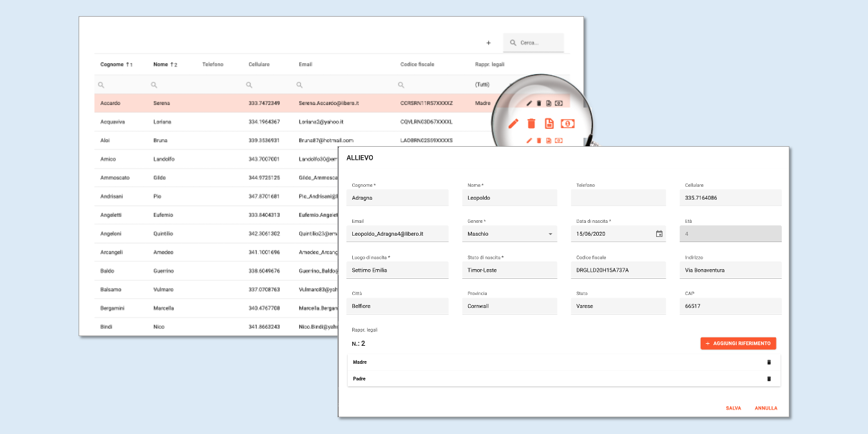The image size is (868, 434).
Task: Expand the Genere dropdown
Action: pos(551,234)
